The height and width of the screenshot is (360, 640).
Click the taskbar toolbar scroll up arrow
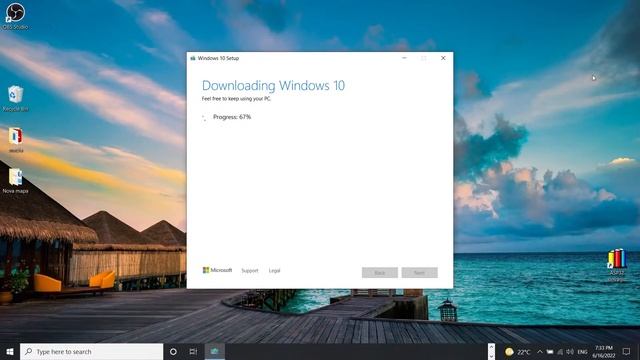(491, 347)
